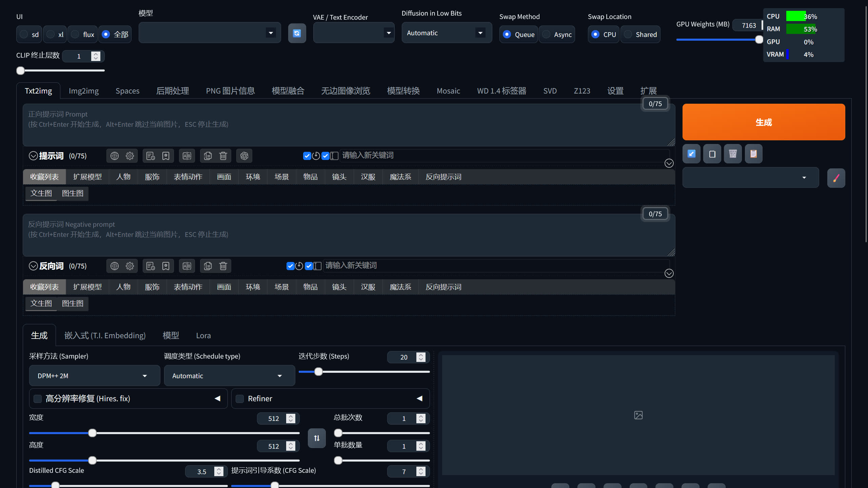Select 服饰 category under the negative prompt
This screenshot has width=868, height=488.
(152, 287)
